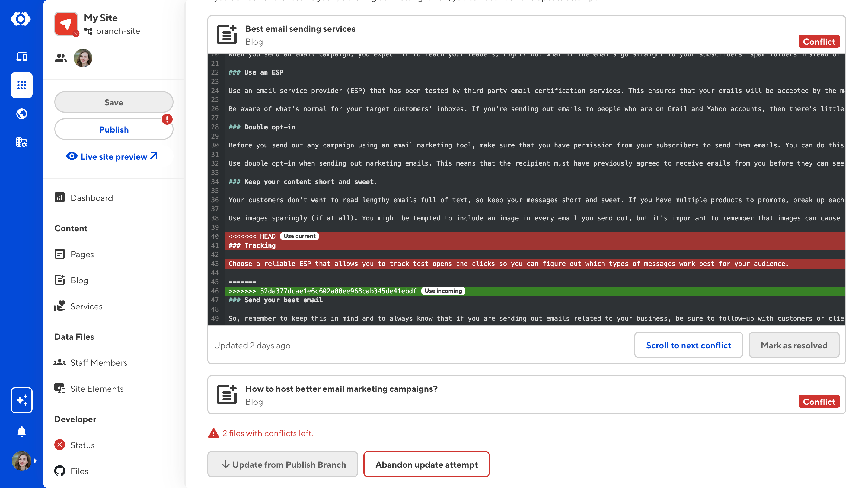This screenshot has width=868, height=488.
Task: Open notifications bell icon
Action: point(22,431)
